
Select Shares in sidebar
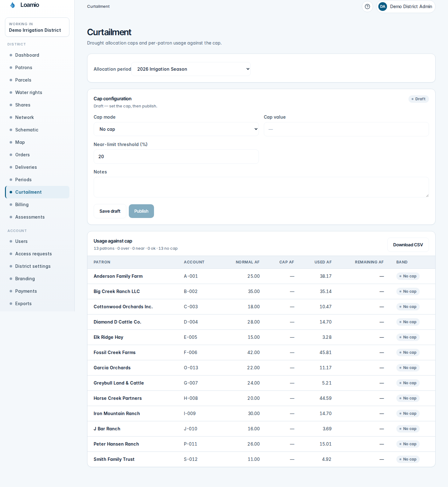tap(37, 105)
